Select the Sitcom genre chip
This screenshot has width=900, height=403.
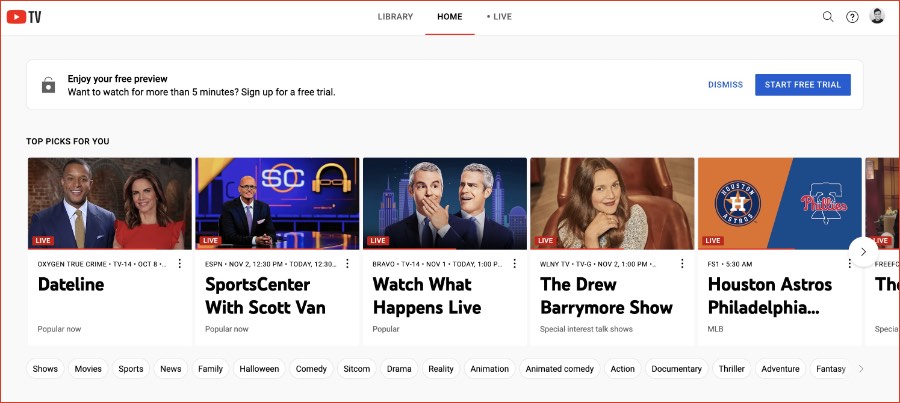(356, 369)
